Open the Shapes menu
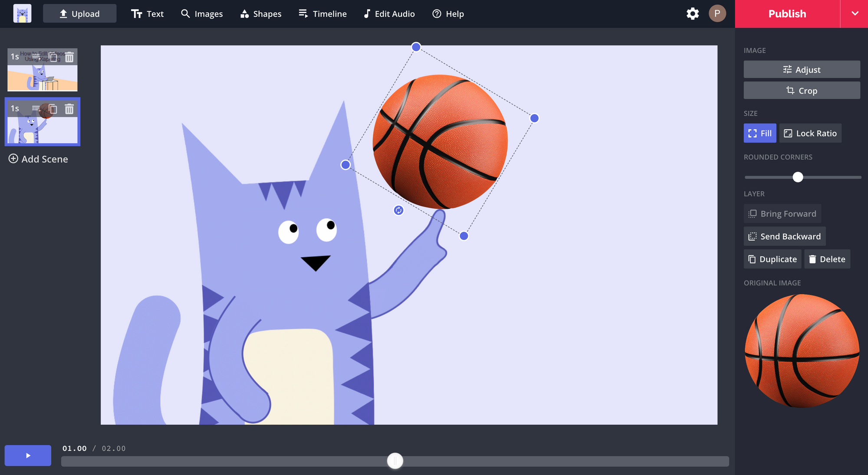The image size is (868, 475). click(x=261, y=14)
